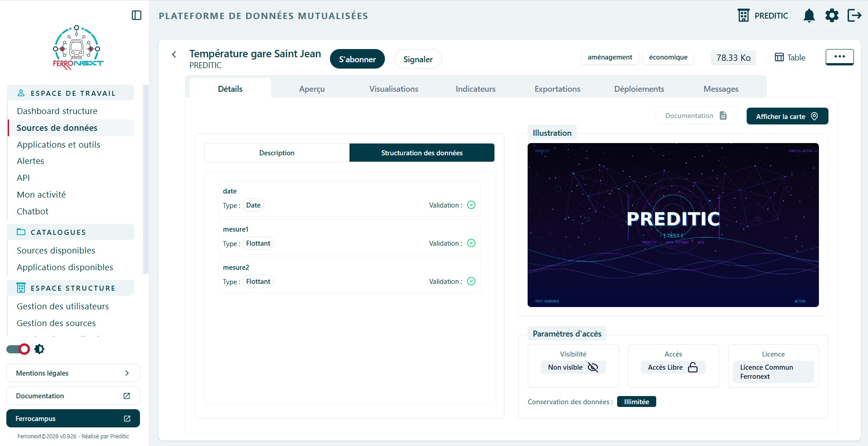Click the Accès Libre open padlock icon
This screenshot has height=446, width=868.
coord(693,367)
